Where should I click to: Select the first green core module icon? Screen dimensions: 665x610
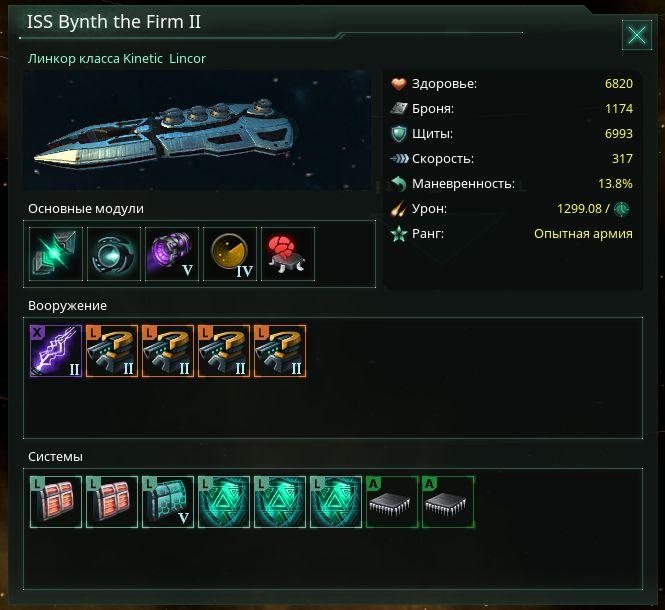(x=57, y=254)
